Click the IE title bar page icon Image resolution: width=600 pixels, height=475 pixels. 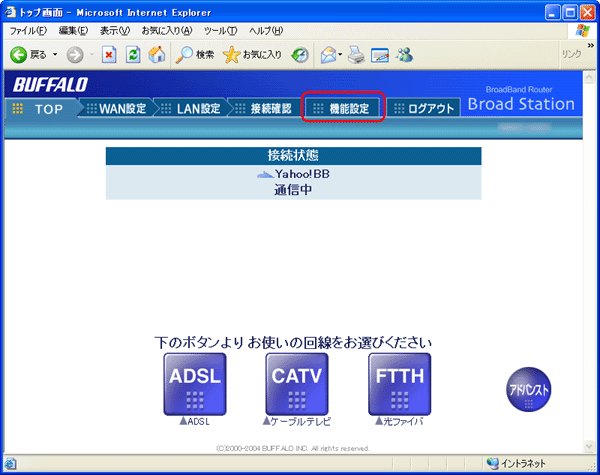pyautogui.click(x=10, y=12)
